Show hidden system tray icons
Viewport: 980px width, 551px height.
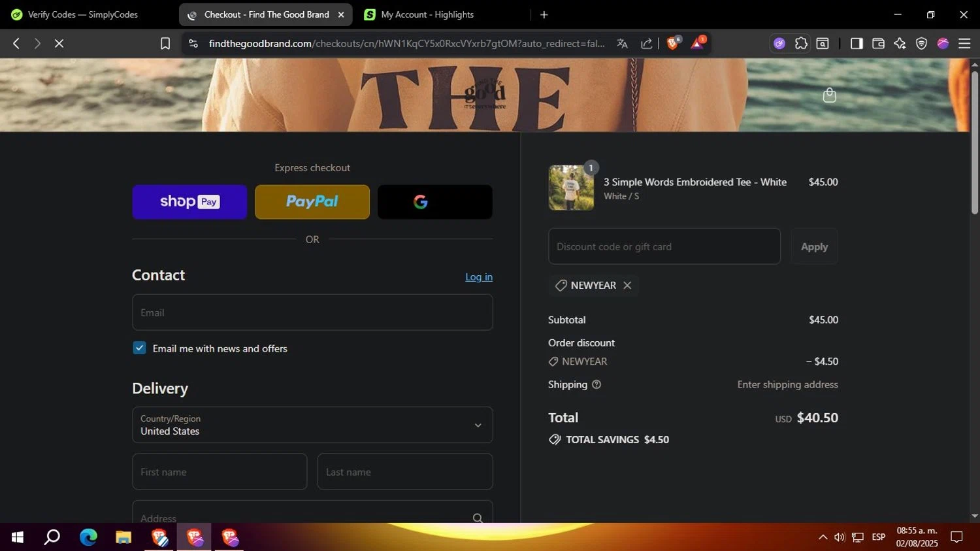click(823, 537)
